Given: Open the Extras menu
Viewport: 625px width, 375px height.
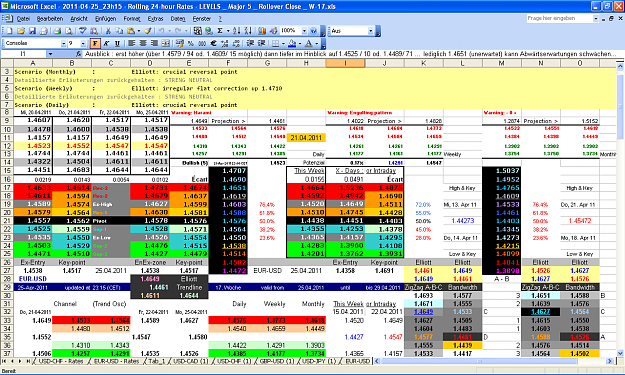Looking at the screenshot, I should (155, 18).
